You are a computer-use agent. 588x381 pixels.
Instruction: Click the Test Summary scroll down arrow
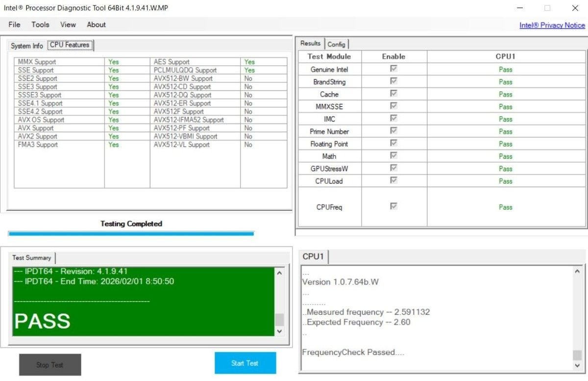[279, 331]
